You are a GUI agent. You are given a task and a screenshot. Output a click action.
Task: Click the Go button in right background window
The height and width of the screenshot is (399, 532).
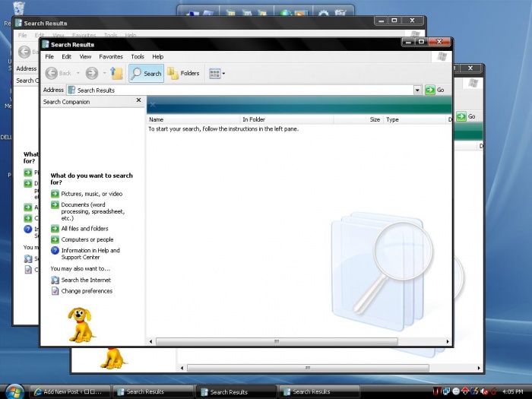(466, 116)
